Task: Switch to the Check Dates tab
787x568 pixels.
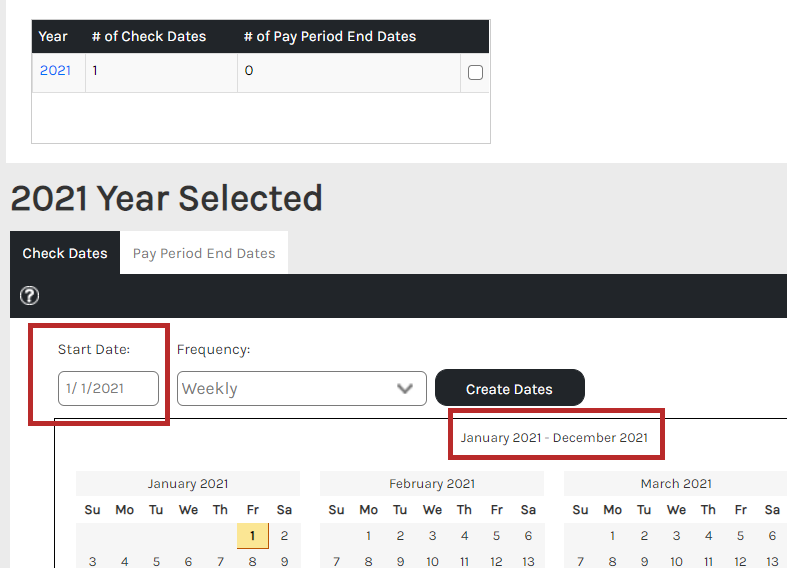Action: 65,253
